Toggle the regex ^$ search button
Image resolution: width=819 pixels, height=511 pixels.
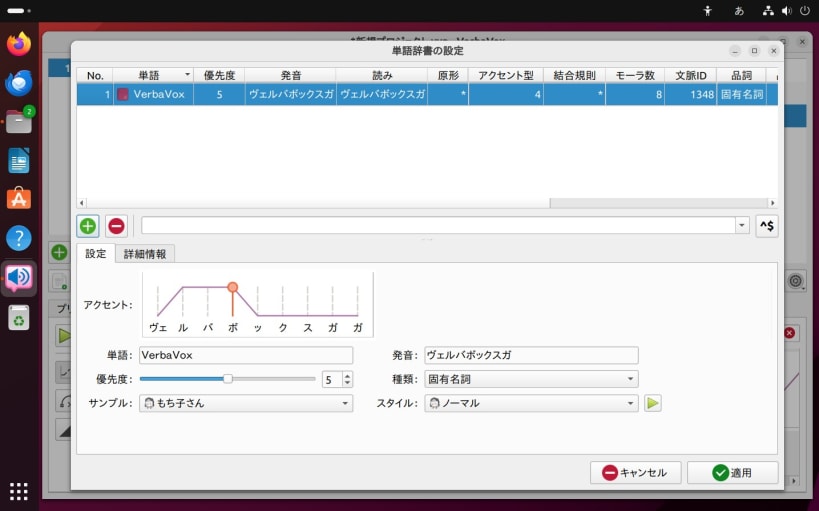[x=767, y=226]
